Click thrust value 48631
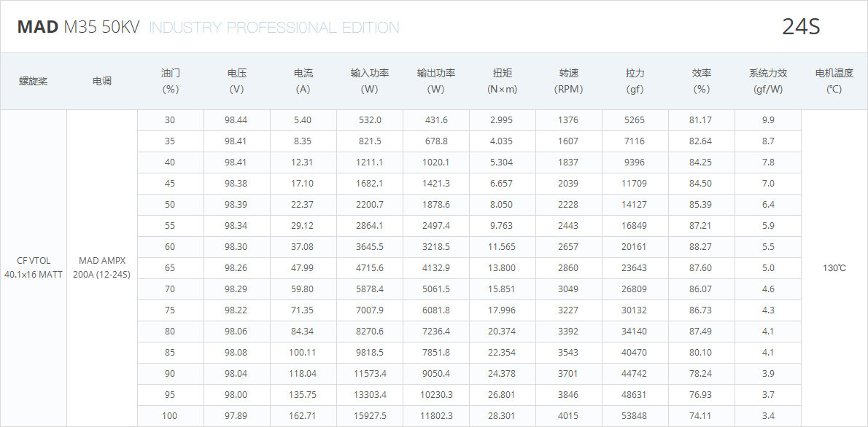868x427 pixels. (x=635, y=394)
